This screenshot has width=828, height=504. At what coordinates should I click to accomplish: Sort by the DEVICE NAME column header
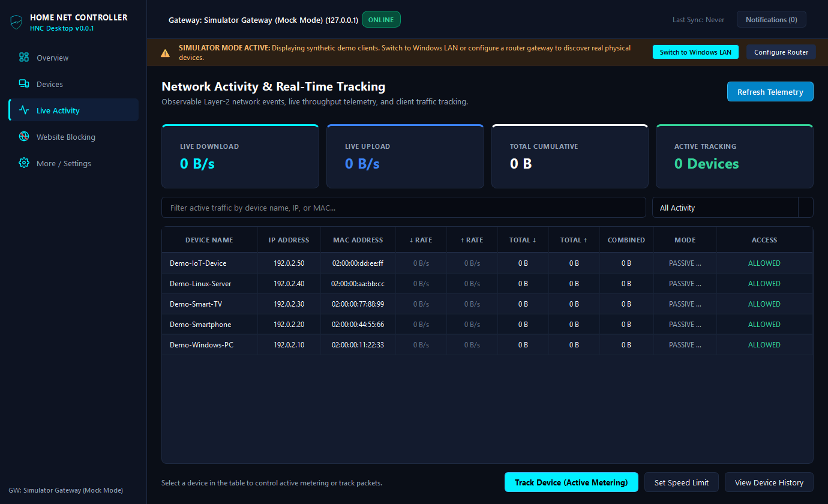(209, 240)
